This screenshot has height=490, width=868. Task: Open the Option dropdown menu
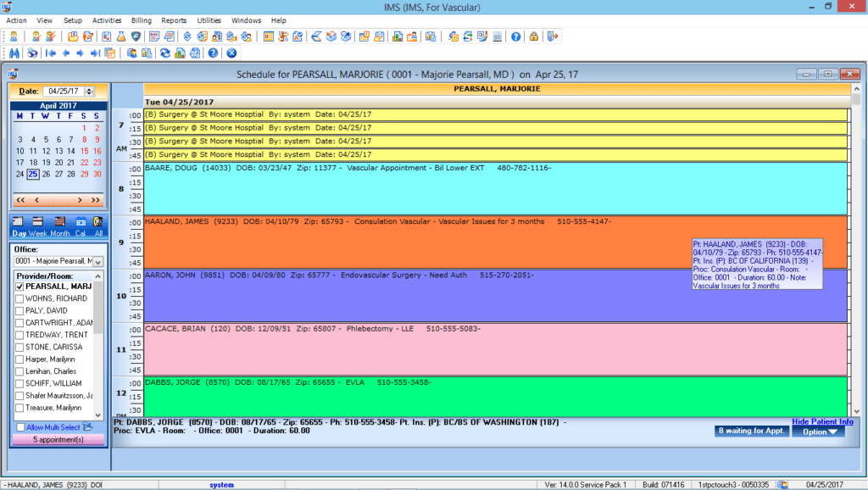click(816, 432)
